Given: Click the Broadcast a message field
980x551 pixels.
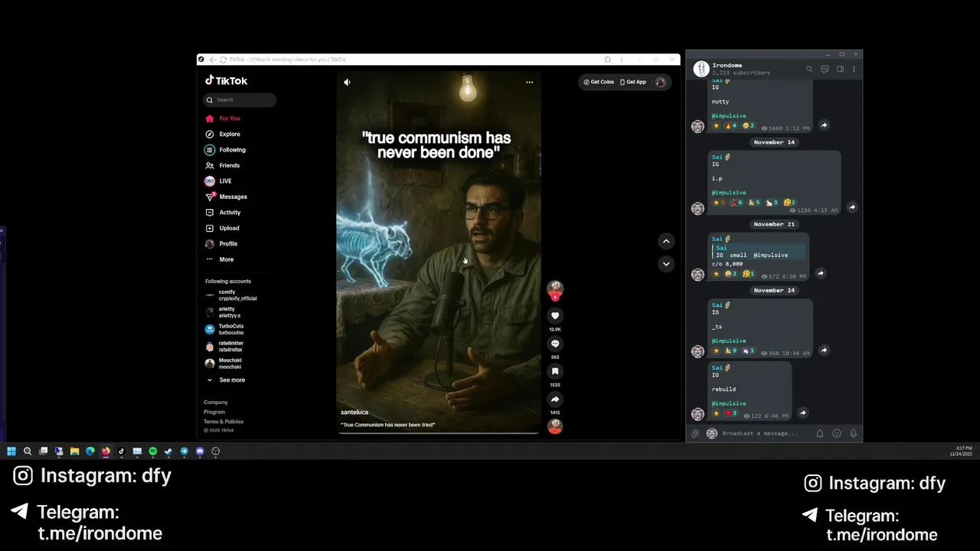Looking at the screenshot, I should (766, 434).
